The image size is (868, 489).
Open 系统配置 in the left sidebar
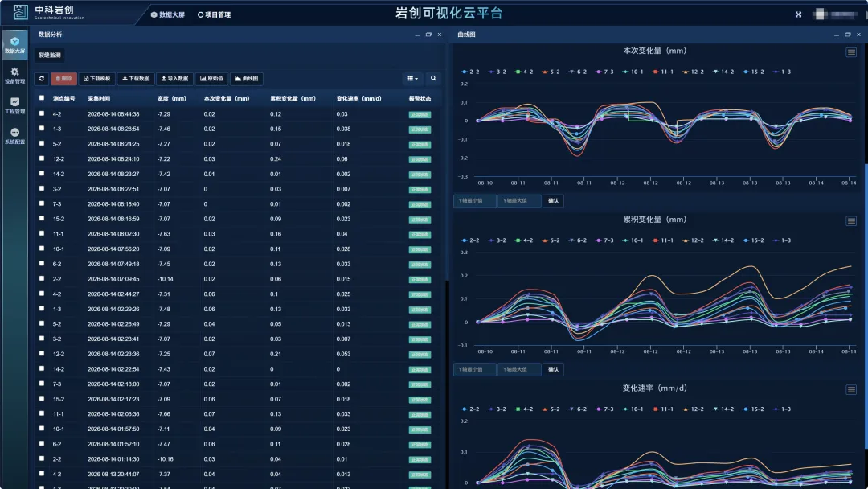pos(15,136)
